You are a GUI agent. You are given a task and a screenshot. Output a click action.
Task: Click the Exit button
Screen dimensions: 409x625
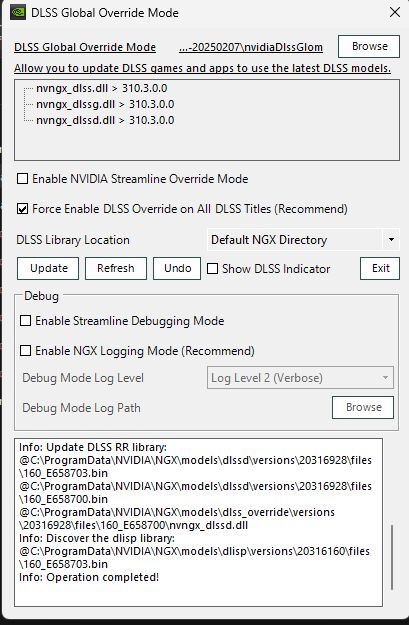(380, 268)
